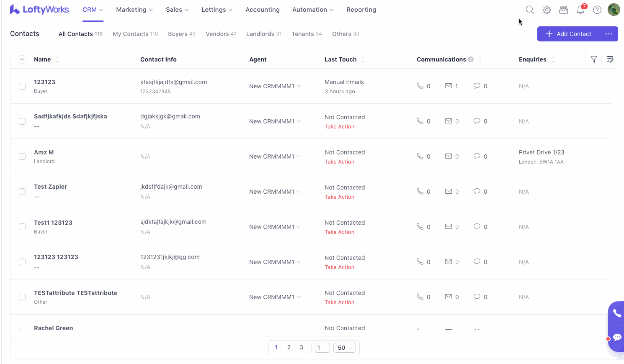Open the table filter funnel icon
The height and width of the screenshot is (364, 624).
594,59
